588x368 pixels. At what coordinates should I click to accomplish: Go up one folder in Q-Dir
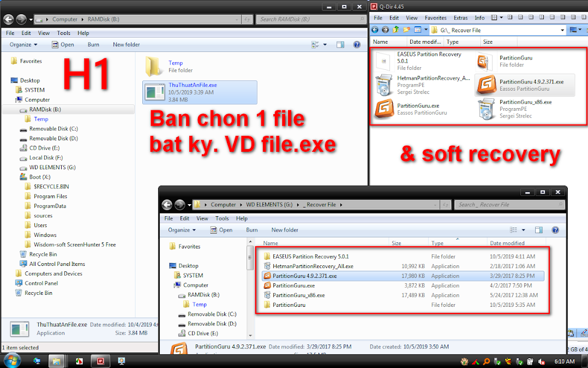396,29
